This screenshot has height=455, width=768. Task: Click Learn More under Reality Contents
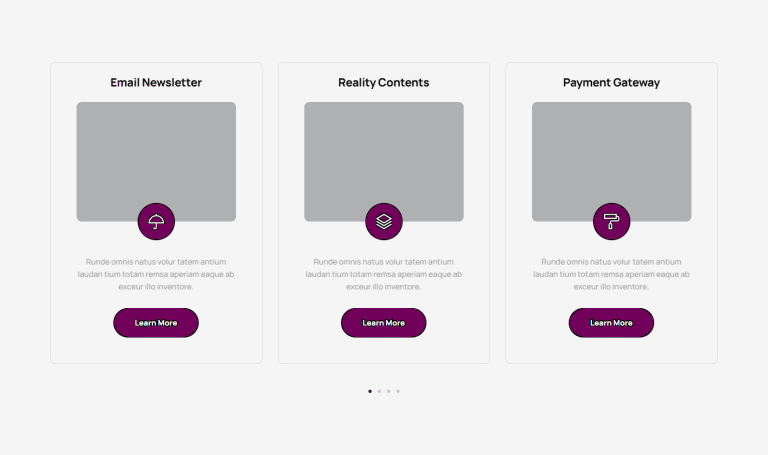[384, 323]
